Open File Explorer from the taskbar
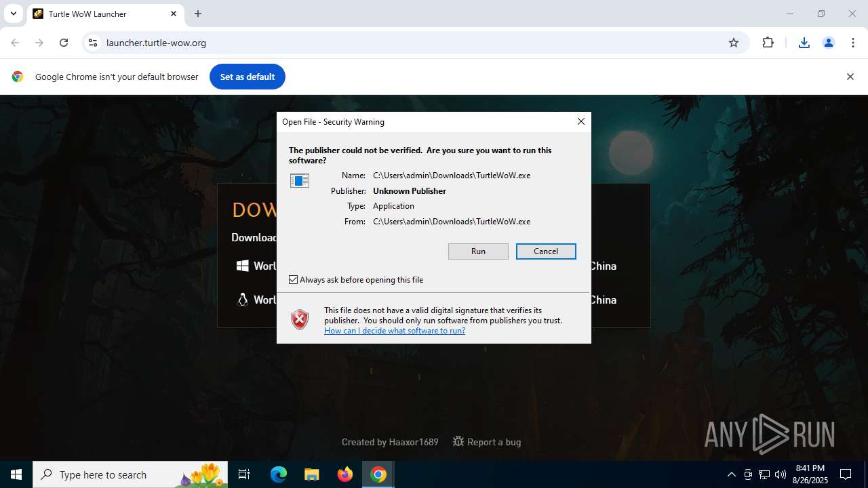 (x=311, y=474)
